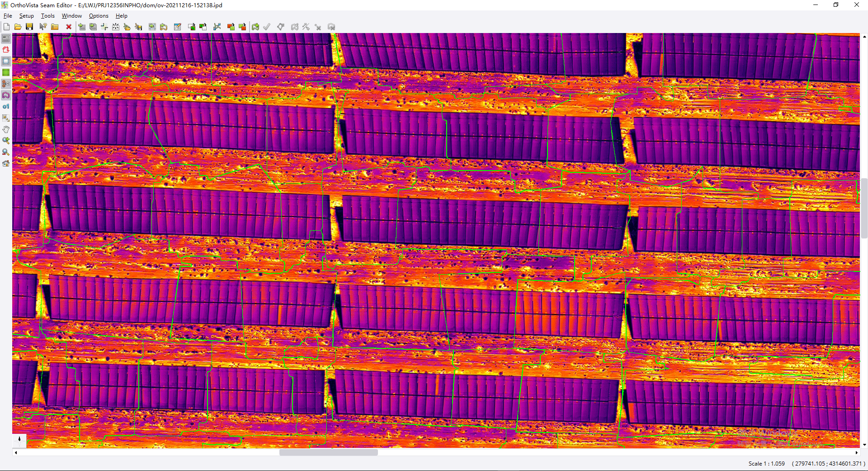The image size is (868, 471).
Task: Click the vertical scrollbar down arrow
Action: (864, 445)
